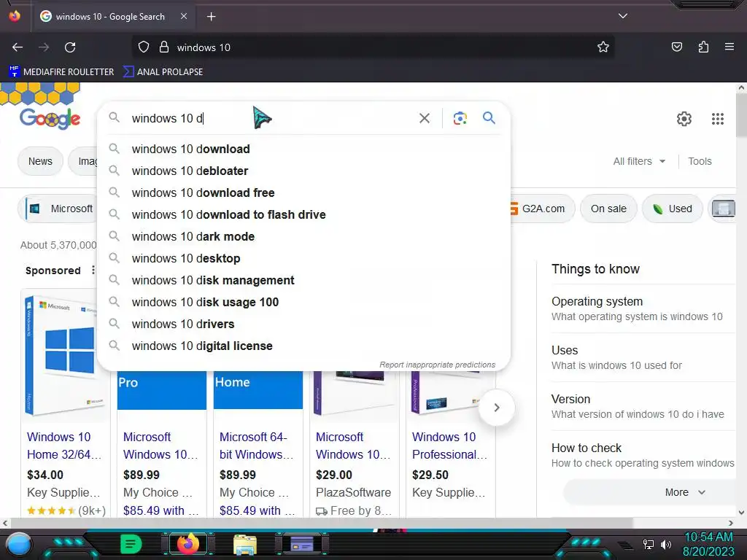The width and height of the screenshot is (747, 560).
Task: Reload the current page
Action: (70, 47)
